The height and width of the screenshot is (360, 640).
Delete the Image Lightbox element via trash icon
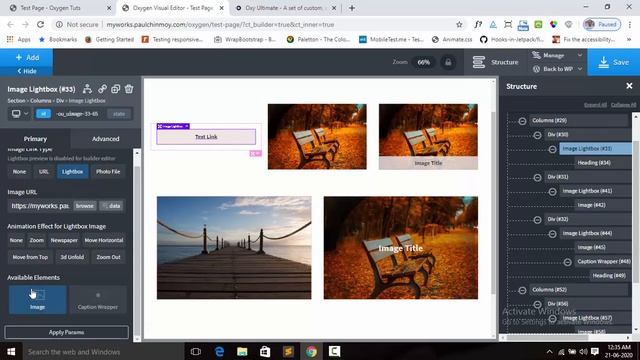click(129, 89)
